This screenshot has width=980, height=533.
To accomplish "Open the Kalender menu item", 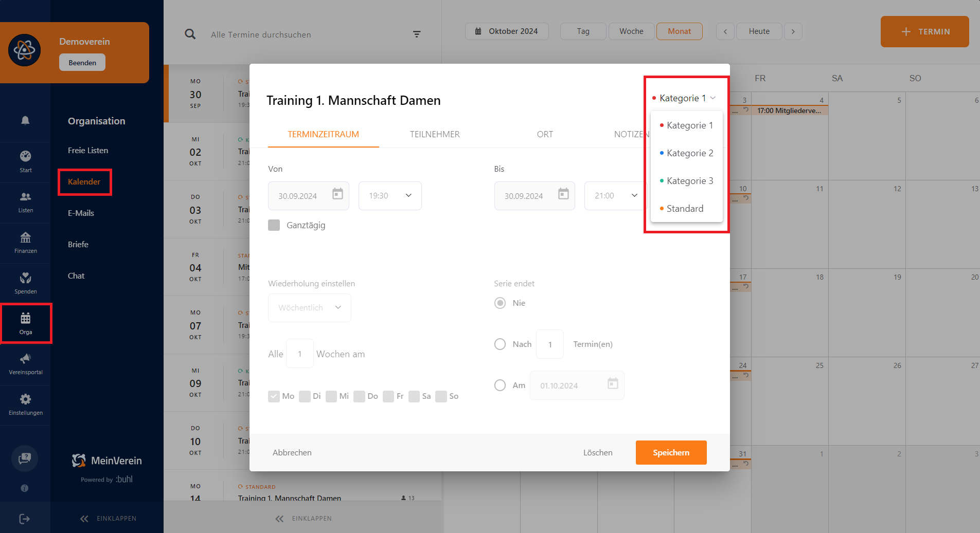I will click(84, 181).
